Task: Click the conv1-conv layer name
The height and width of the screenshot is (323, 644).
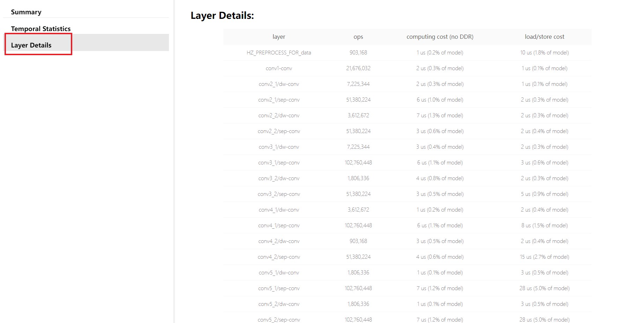Action: [279, 68]
